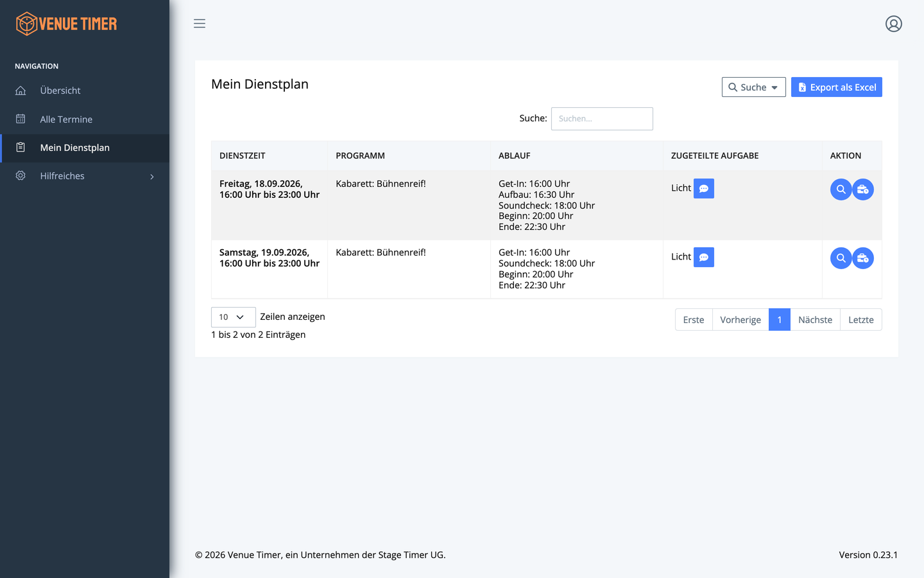Click Friday's 'Licht' assigned task text

pyautogui.click(x=681, y=188)
